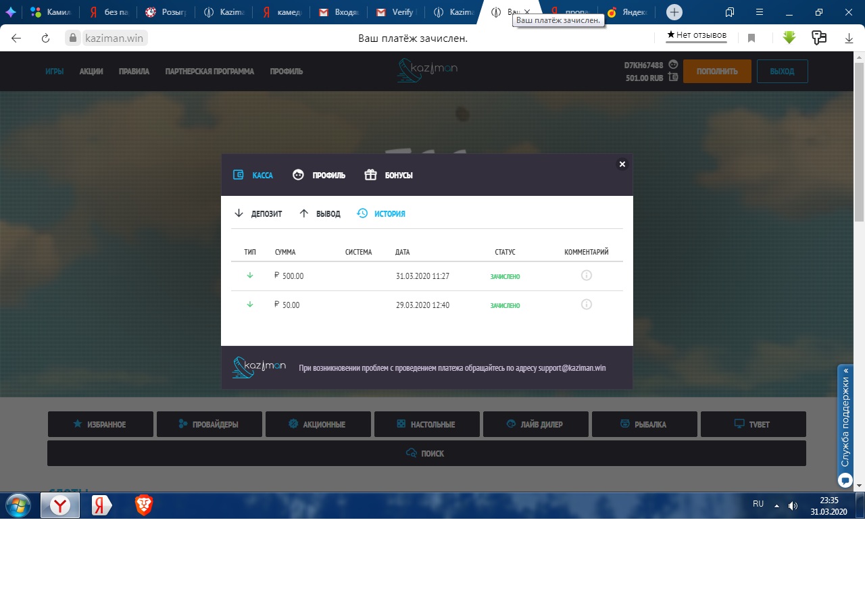Click the padlock site security icon
Image resolution: width=865 pixels, height=616 pixels.
(x=72, y=38)
